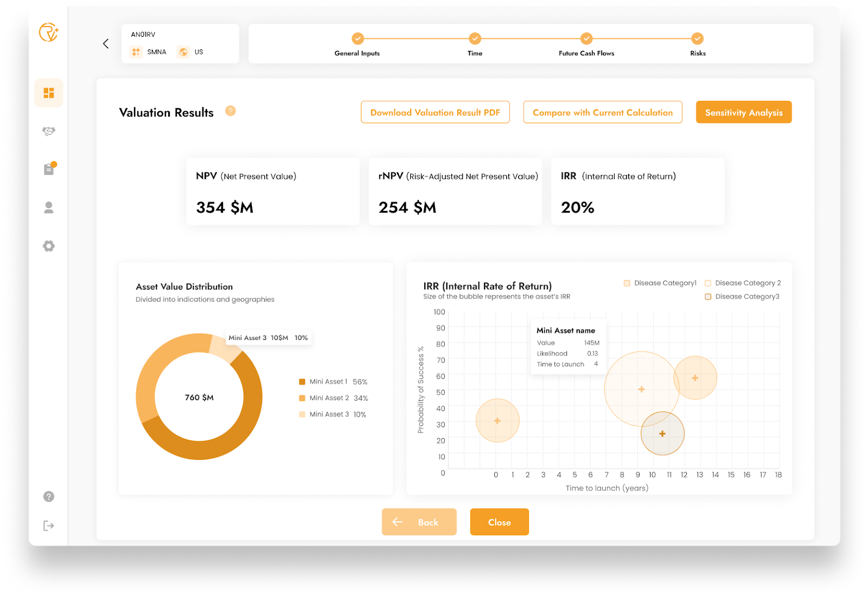868x596 pixels.
Task: Select the Time step checkmark
Action: click(x=475, y=39)
